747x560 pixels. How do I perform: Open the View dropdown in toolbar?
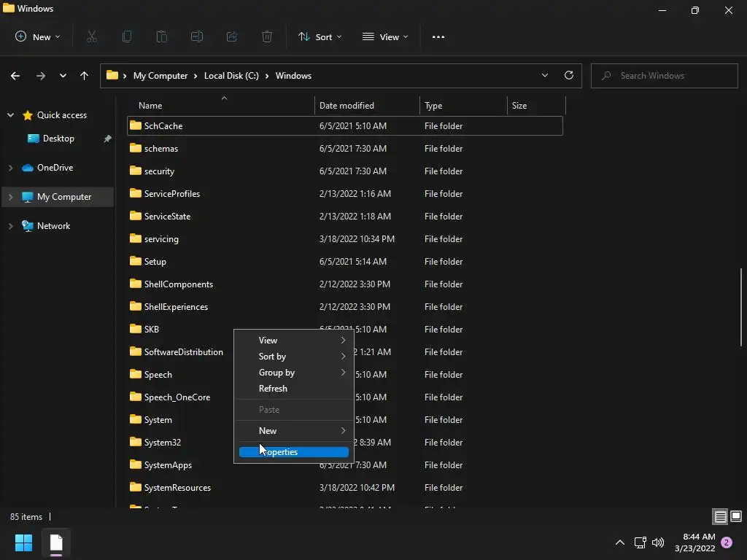[x=385, y=36]
